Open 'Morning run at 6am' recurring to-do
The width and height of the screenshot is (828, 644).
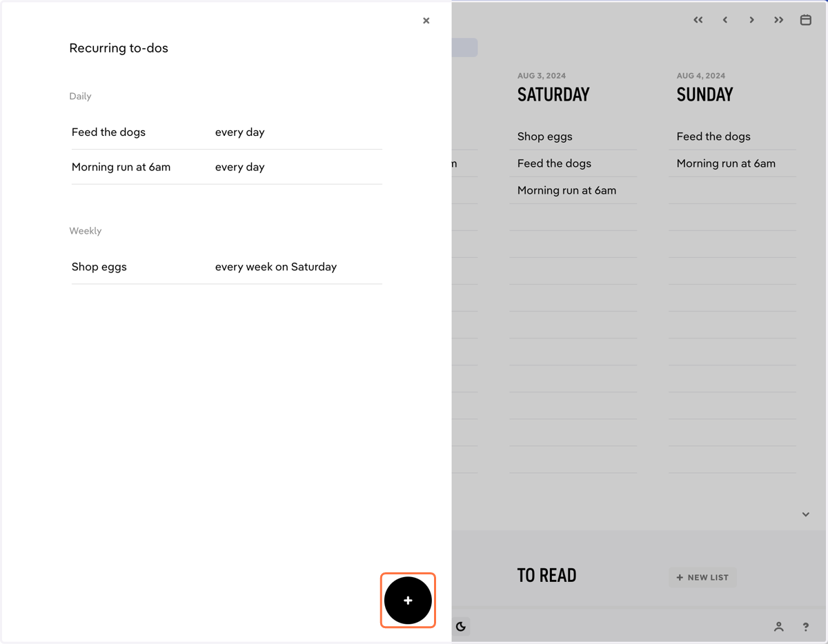coord(226,167)
